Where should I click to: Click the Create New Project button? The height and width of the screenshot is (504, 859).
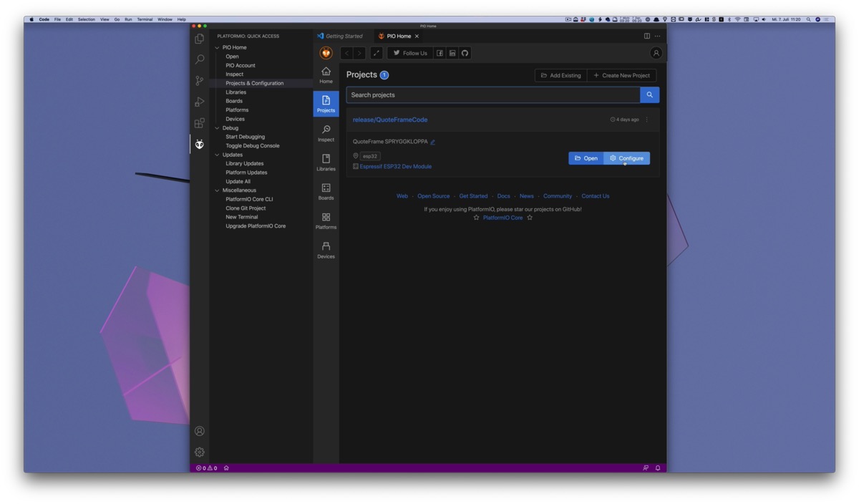coord(621,75)
